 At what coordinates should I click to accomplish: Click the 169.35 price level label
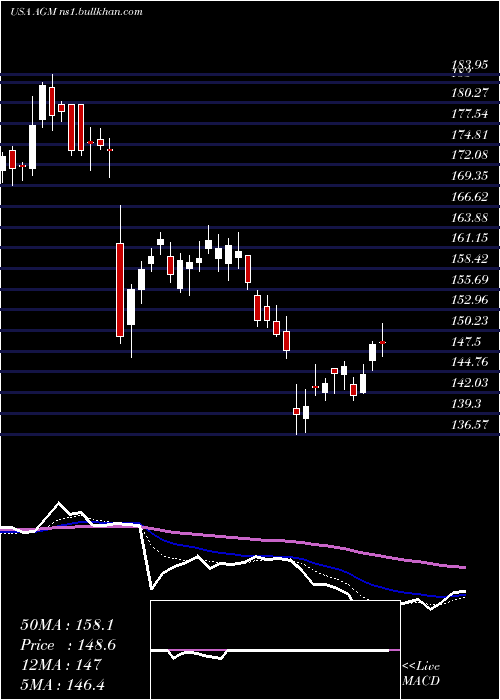[x=469, y=176]
